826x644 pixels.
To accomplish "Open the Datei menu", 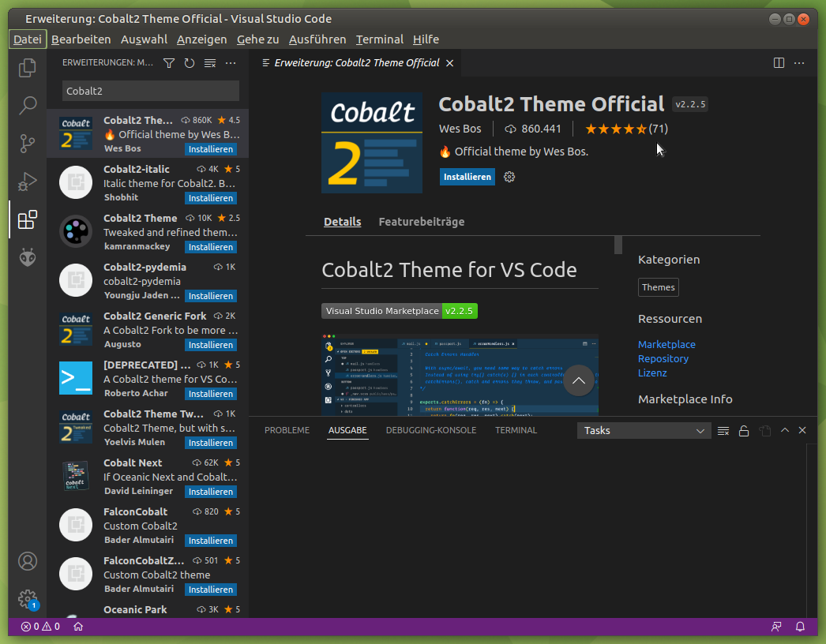I will coord(28,39).
